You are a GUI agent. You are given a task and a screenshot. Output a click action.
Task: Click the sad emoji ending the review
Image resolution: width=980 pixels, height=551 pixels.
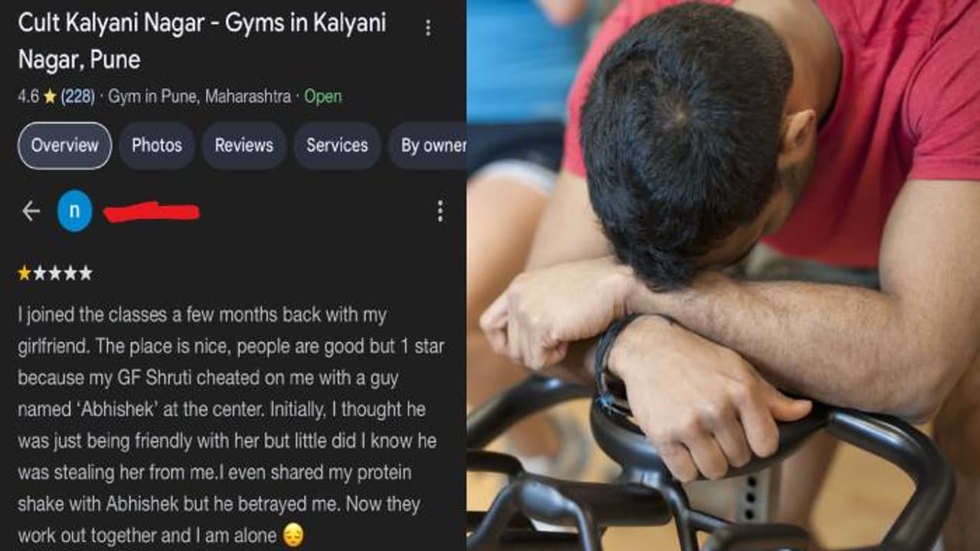(x=292, y=536)
